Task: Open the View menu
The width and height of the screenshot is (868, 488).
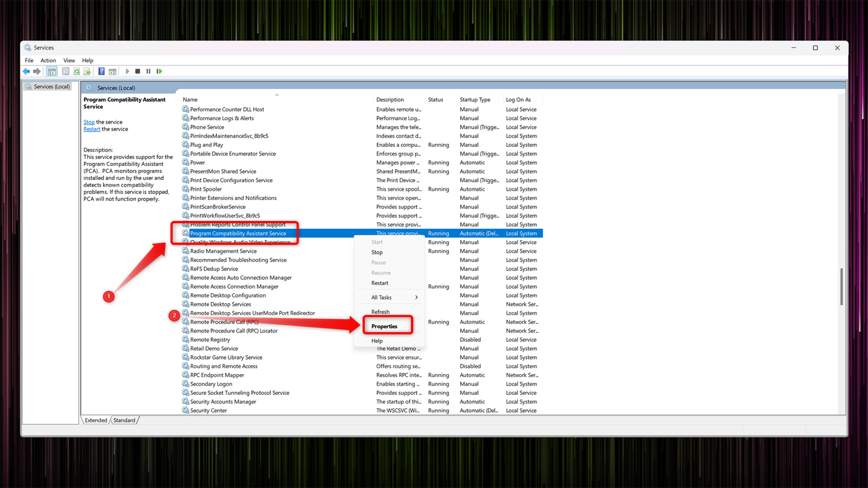Action: click(69, 60)
